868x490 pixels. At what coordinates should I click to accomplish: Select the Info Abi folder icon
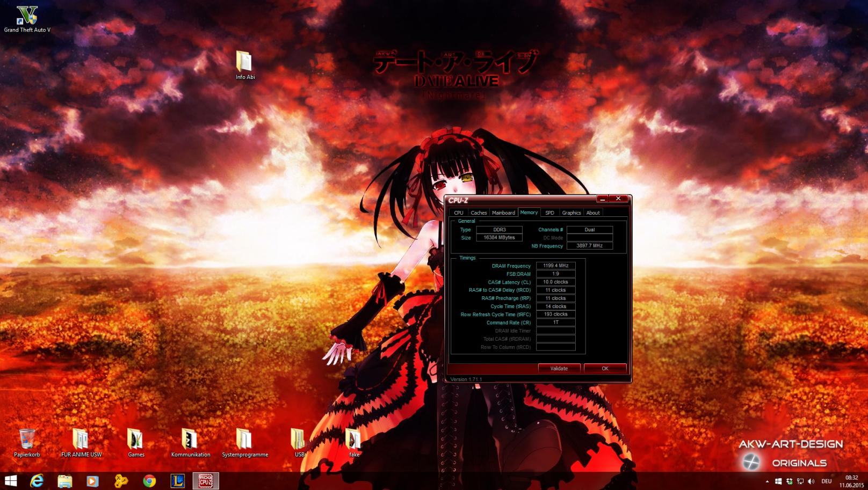(244, 65)
